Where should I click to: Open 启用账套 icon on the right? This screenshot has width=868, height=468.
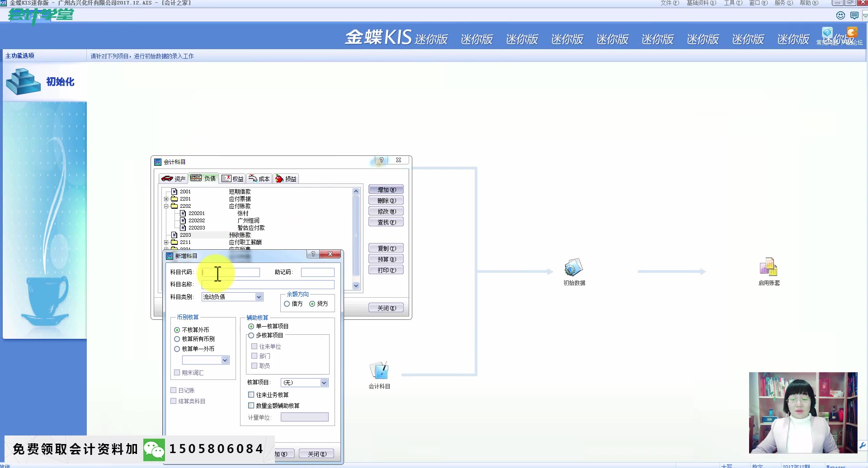point(768,269)
